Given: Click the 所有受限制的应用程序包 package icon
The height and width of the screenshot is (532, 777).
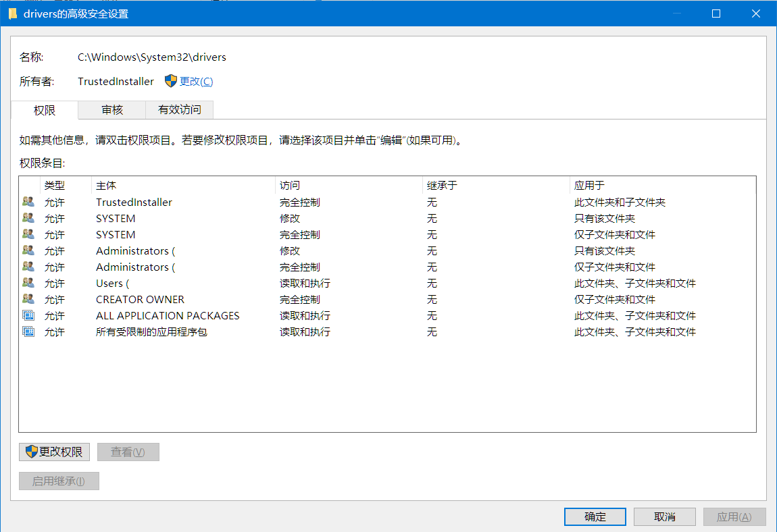Looking at the screenshot, I should pyautogui.click(x=27, y=331).
